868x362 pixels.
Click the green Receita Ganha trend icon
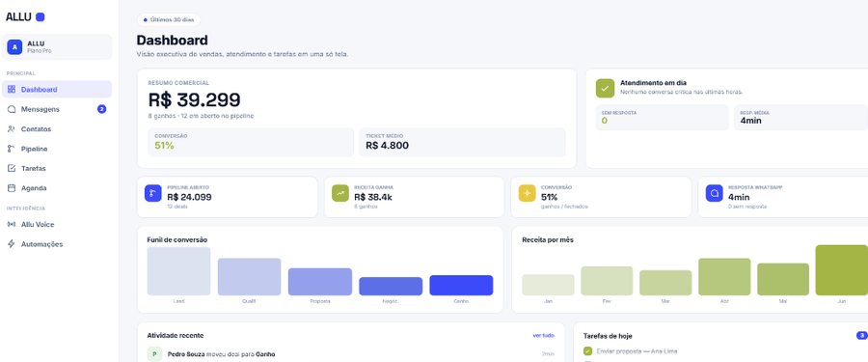pos(339,193)
